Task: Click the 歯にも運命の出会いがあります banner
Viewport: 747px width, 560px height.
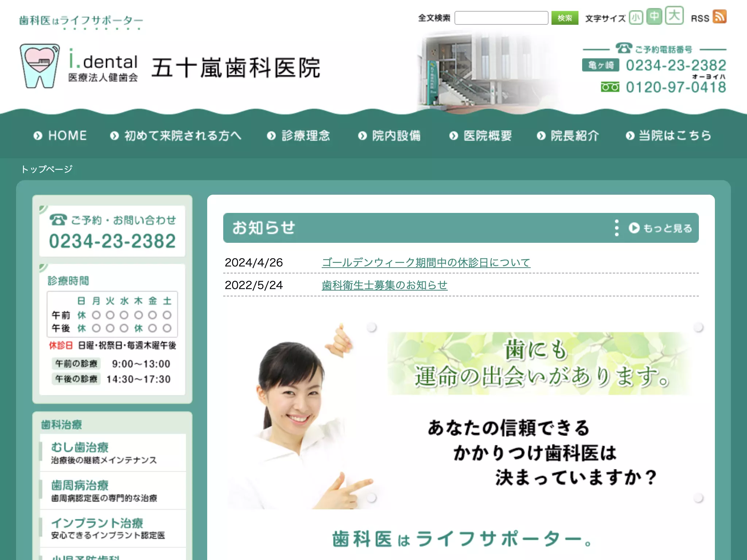Action: click(x=539, y=363)
